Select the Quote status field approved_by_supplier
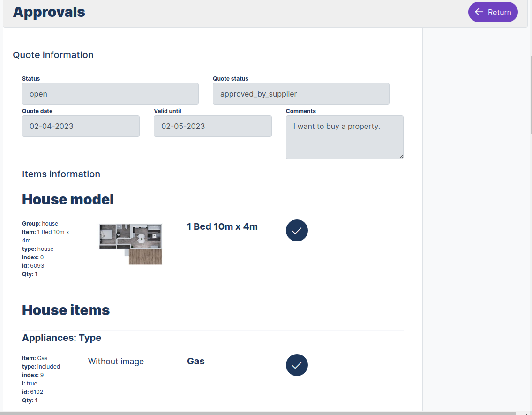Image resolution: width=532 pixels, height=415 pixels. click(300, 94)
